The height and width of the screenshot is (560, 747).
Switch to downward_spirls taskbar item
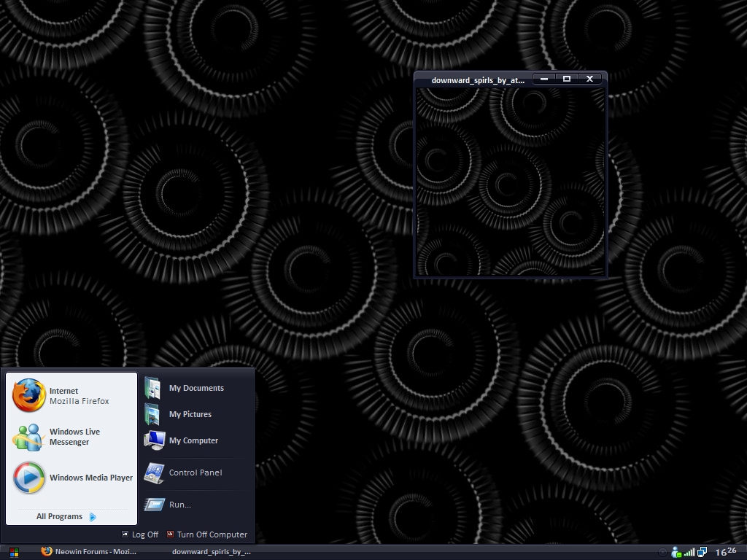coord(211,552)
